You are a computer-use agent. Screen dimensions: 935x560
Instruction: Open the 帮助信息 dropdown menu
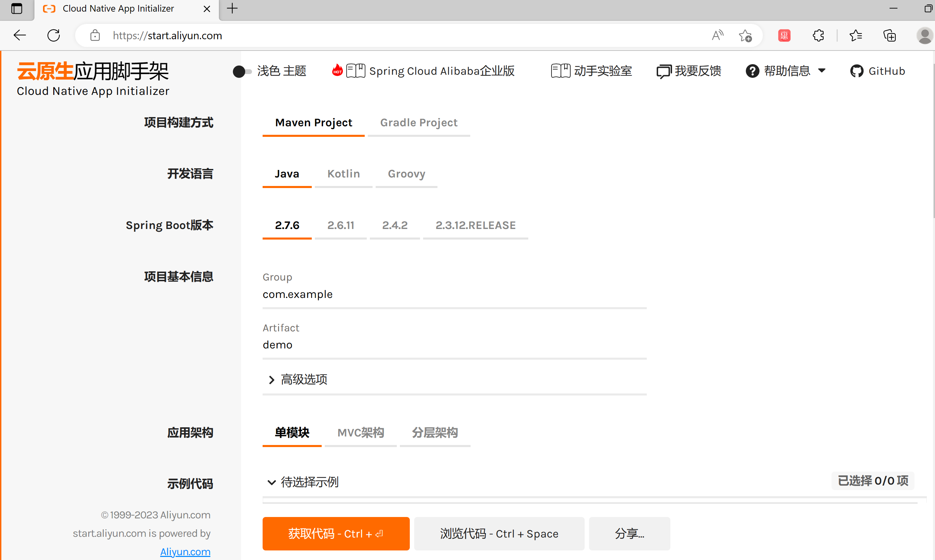pyautogui.click(x=822, y=71)
